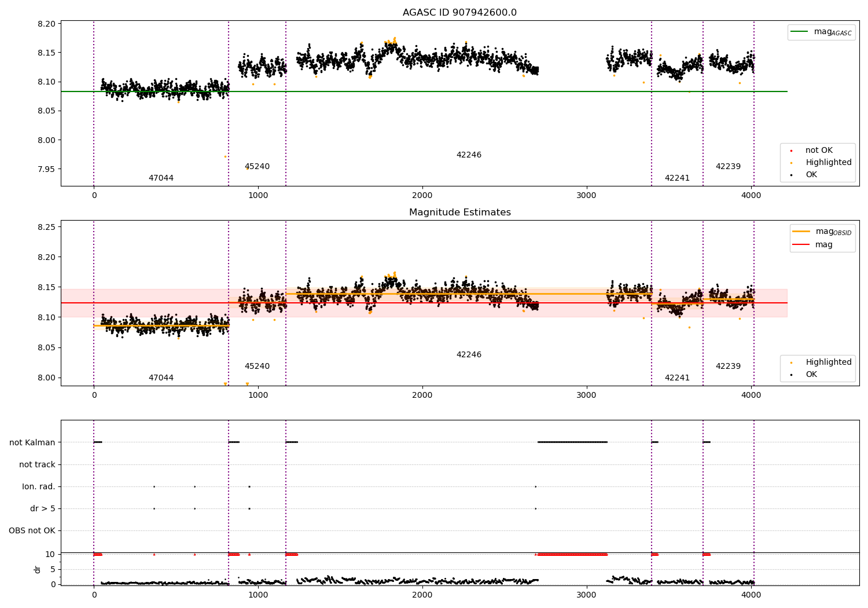Click the 8.00 y-tick in Magnitude Estimates plot
This screenshot has width=868, height=608.
coord(47,378)
